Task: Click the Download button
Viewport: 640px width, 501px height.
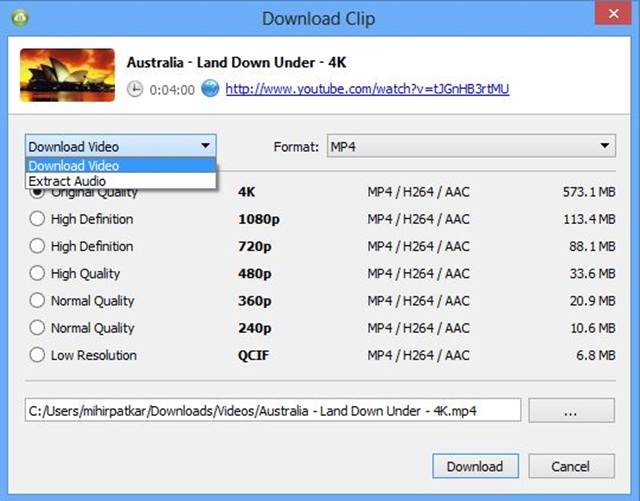Action: (x=476, y=466)
